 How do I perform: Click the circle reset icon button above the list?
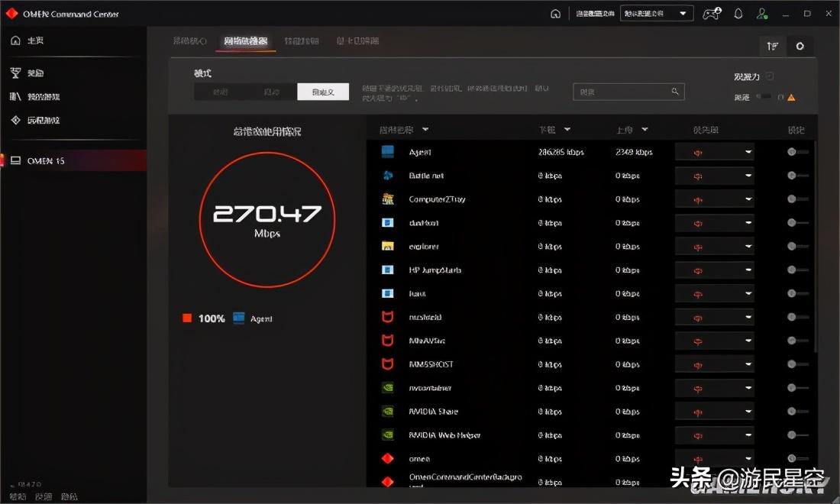[x=800, y=46]
